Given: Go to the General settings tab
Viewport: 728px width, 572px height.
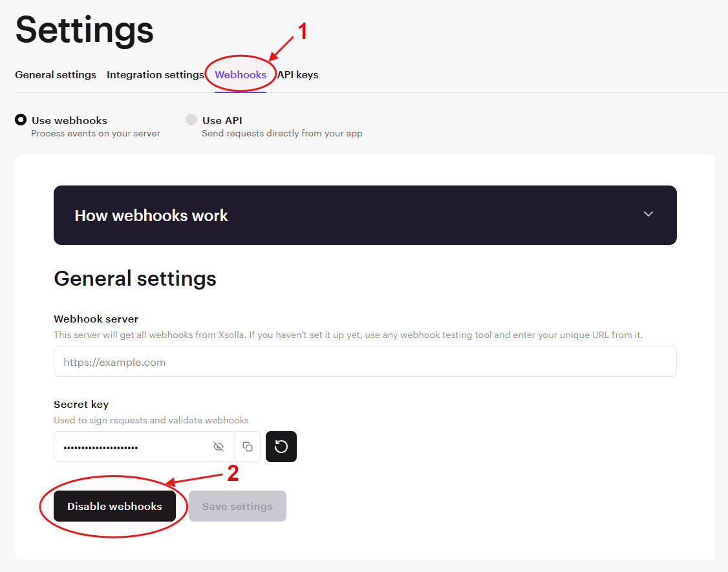Looking at the screenshot, I should click(55, 74).
